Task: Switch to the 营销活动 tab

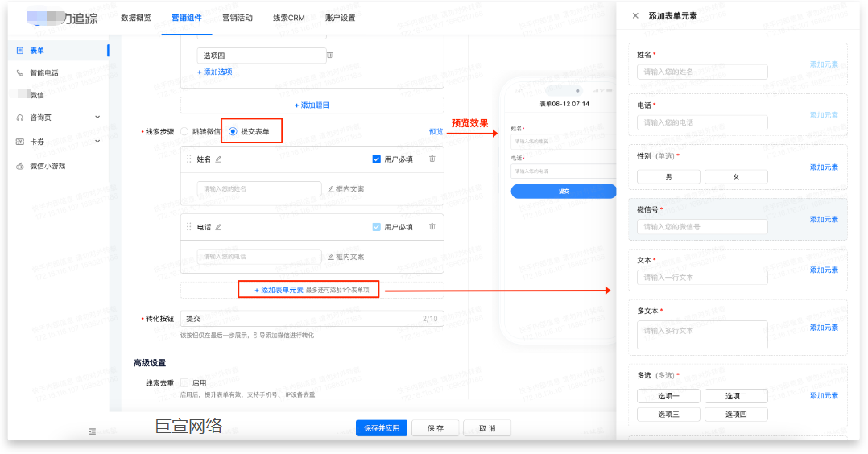Action: 238,18
